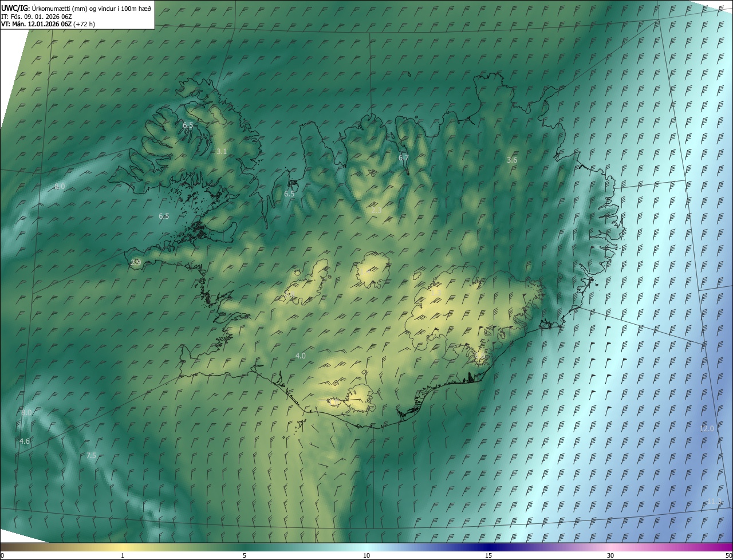Viewport: 733px width, 560px height.
Task: Click the 2.9 value label on the map
Action: 136,262
